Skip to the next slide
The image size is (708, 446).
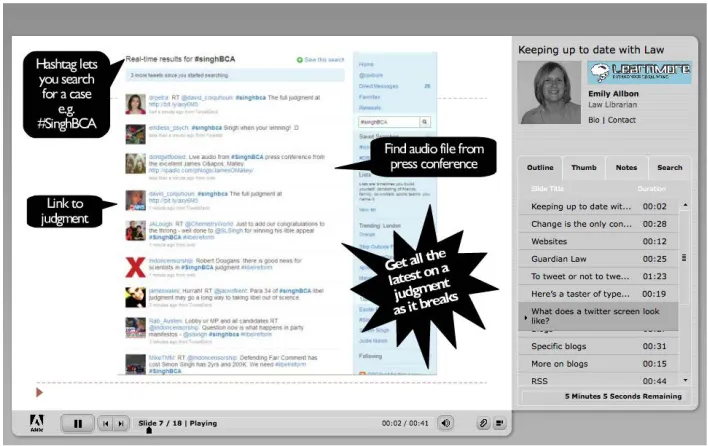click(x=121, y=423)
